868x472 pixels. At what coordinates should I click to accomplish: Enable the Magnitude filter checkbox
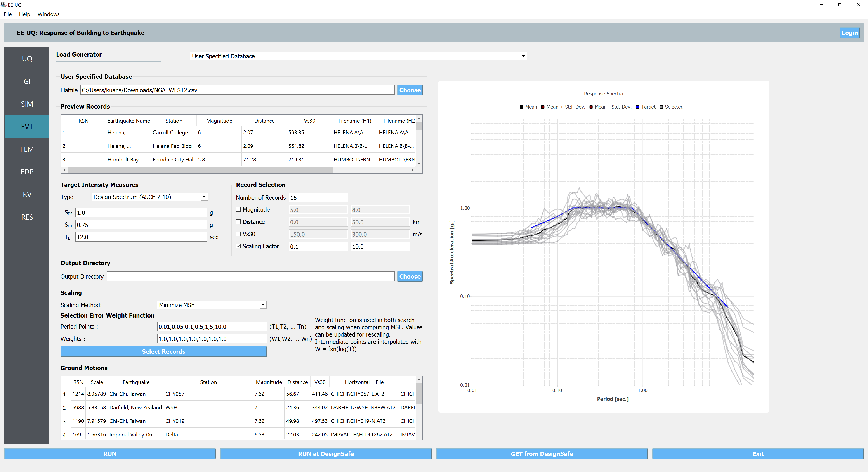238,209
